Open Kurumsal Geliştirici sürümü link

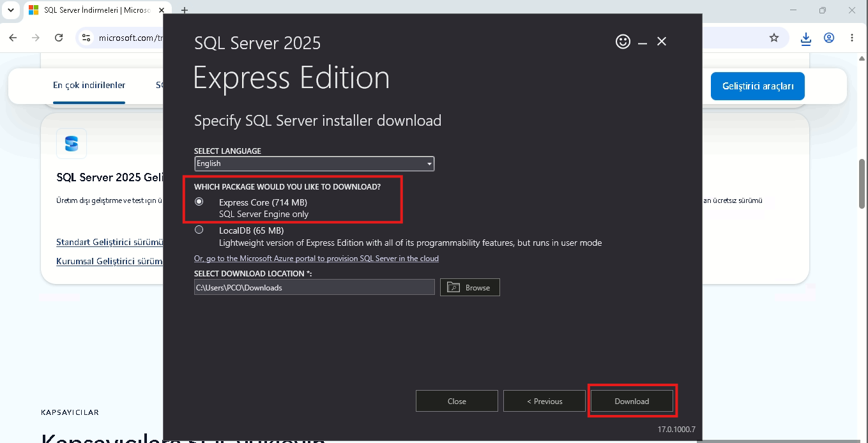110,261
